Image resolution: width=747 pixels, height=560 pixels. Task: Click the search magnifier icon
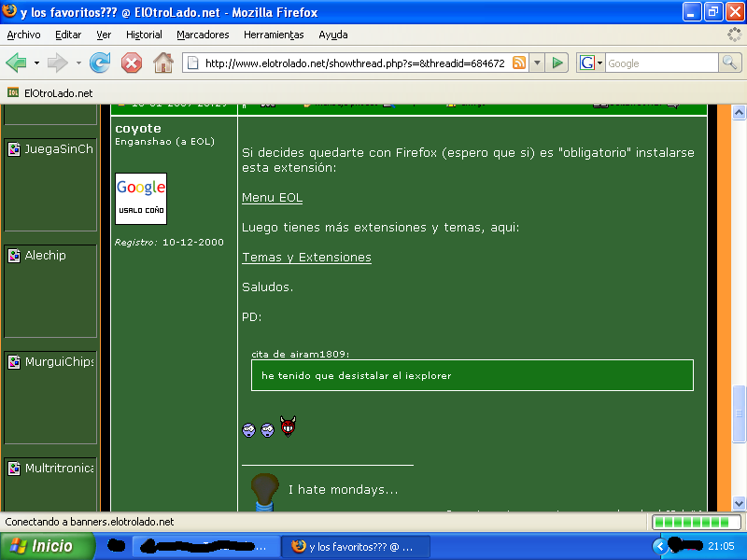click(x=729, y=63)
